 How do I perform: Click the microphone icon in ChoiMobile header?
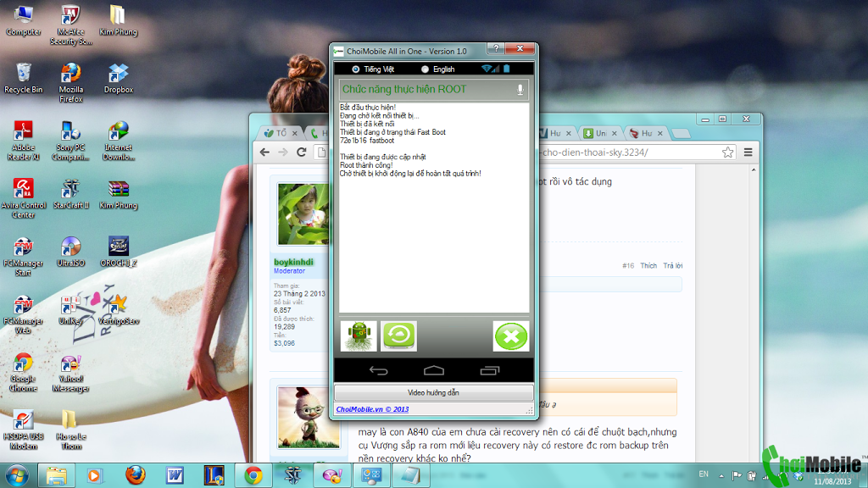coord(520,90)
